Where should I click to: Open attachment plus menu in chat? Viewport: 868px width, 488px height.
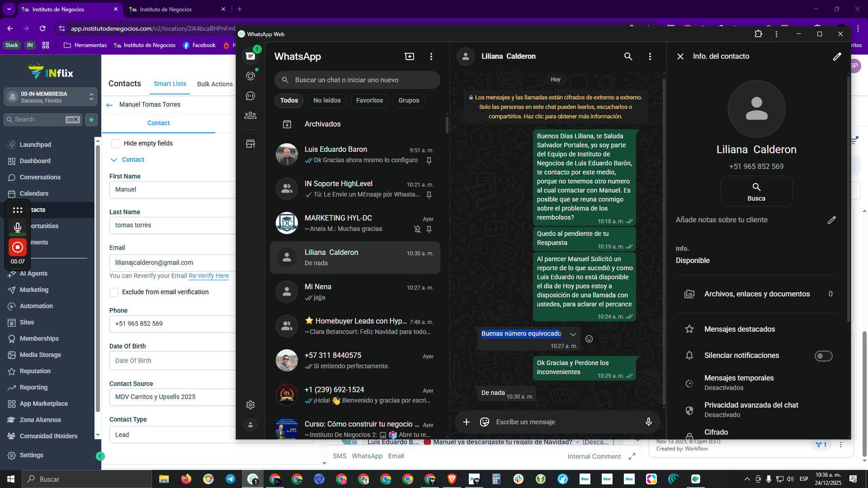[466, 422]
